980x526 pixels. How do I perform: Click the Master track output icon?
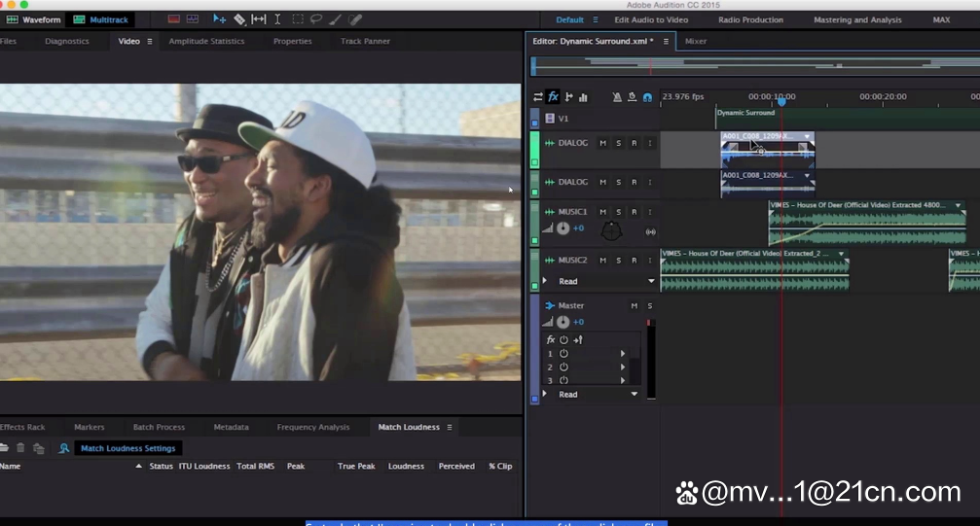point(550,305)
